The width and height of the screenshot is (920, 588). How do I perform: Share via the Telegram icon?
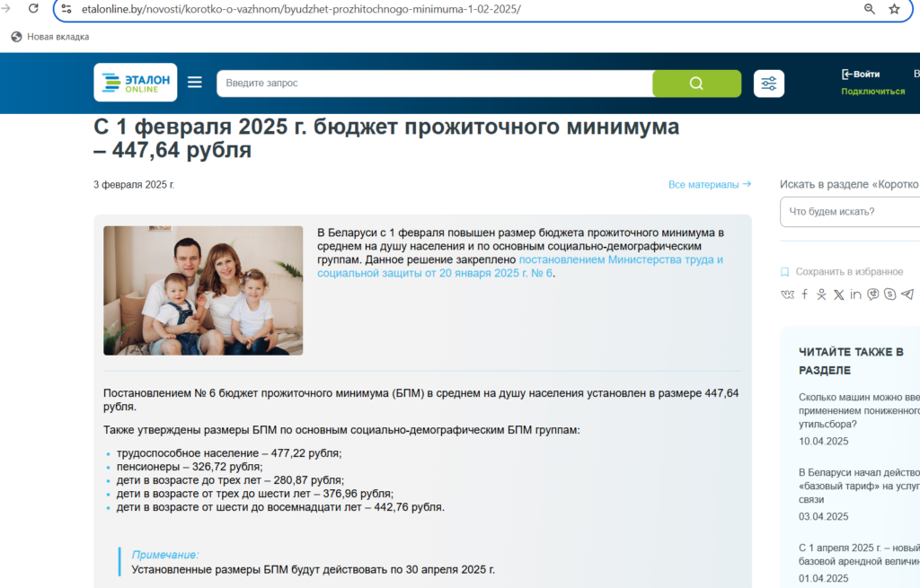[x=907, y=294]
